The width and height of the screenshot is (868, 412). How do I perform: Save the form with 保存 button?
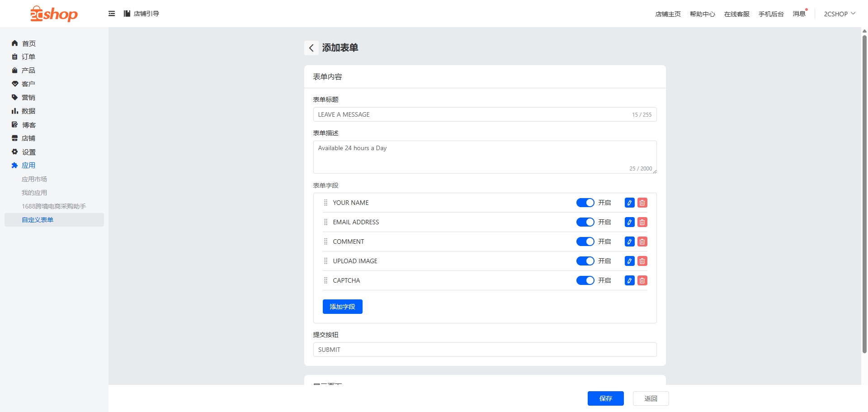[605, 398]
